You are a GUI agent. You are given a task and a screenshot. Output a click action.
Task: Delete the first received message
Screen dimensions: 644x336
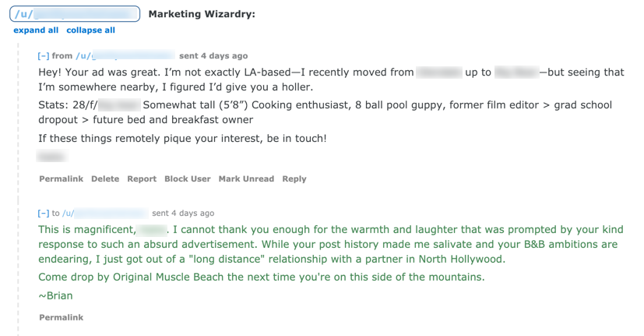[x=105, y=179]
